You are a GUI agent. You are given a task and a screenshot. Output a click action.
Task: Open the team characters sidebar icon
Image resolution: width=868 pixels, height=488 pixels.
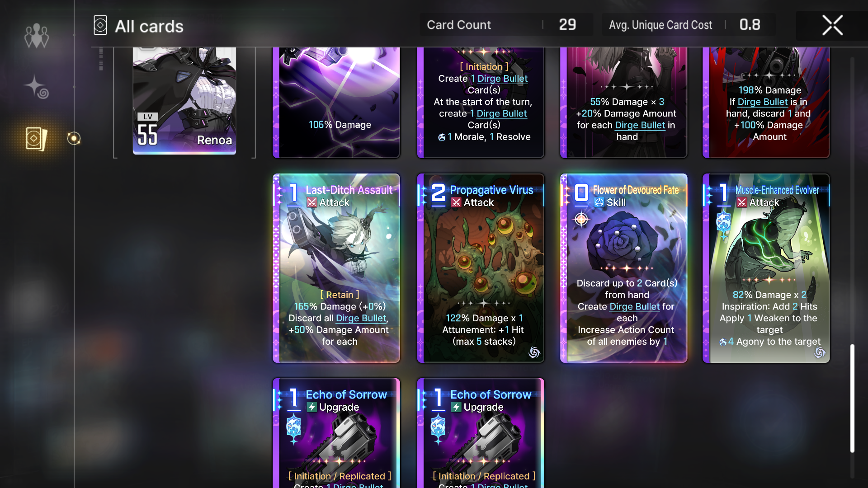point(36,36)
